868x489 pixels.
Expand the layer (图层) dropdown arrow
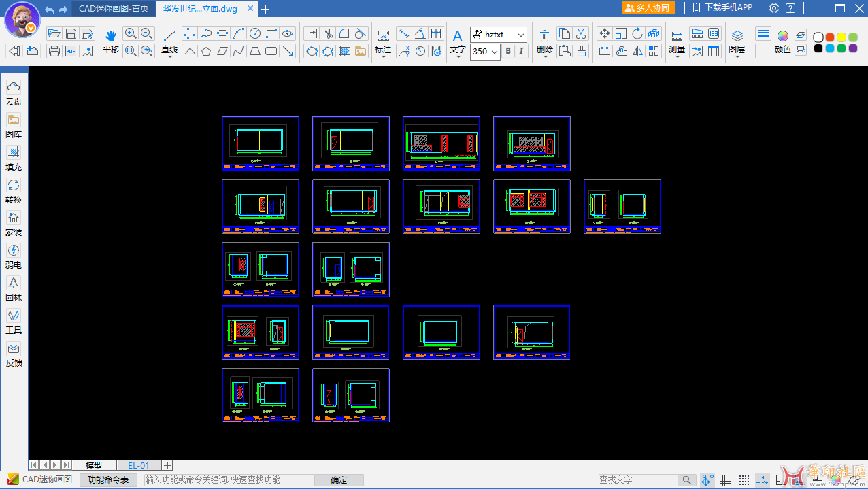737,57
